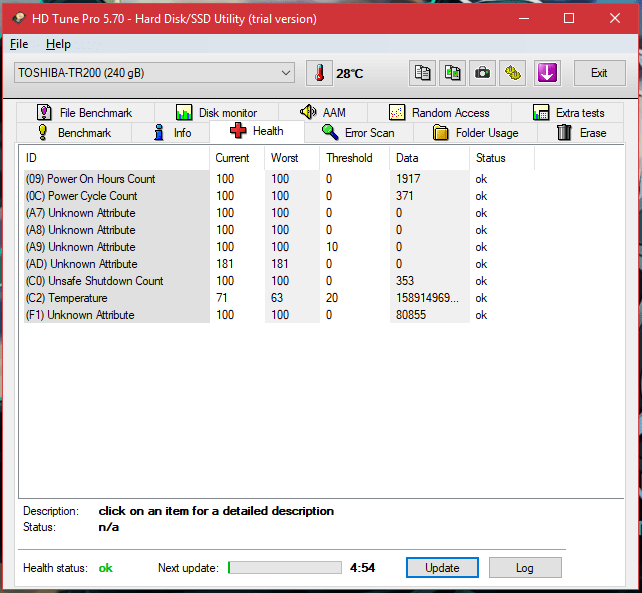Switch to the Benchmark tab
Viewport: 642px width, 593px height.
click(74, 133)
